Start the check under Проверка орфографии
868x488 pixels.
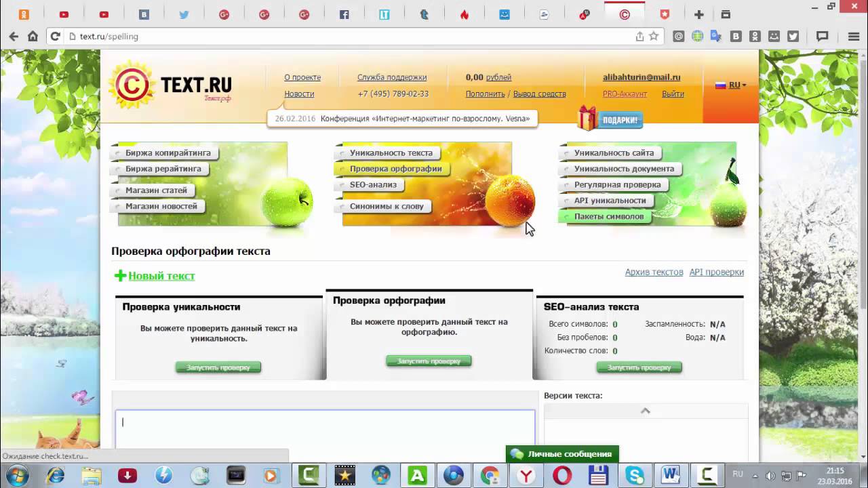[x=429, y=361]
